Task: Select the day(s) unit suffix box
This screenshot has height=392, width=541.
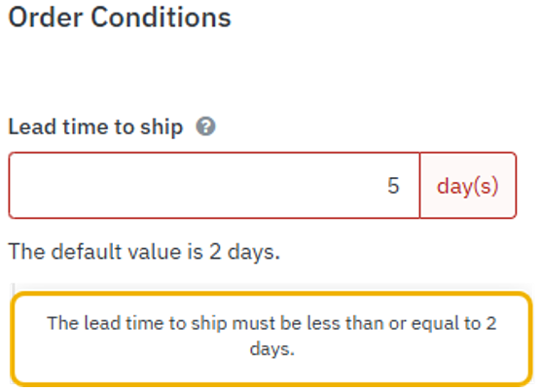Action: click(x=468, y=185)
